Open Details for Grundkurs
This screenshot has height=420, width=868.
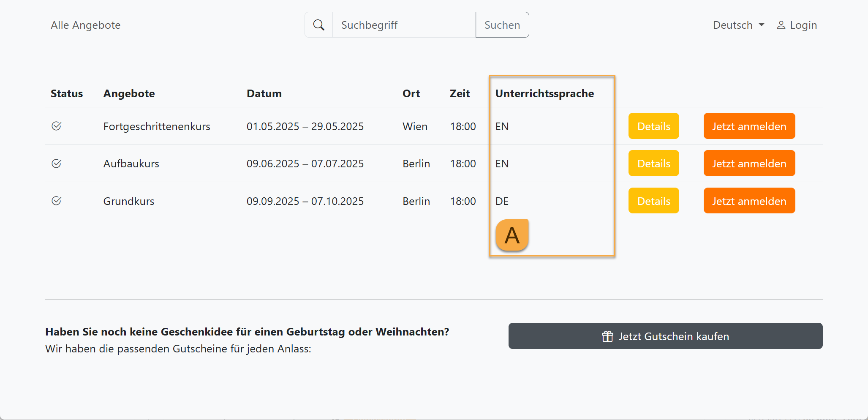(x=653, y=200)
